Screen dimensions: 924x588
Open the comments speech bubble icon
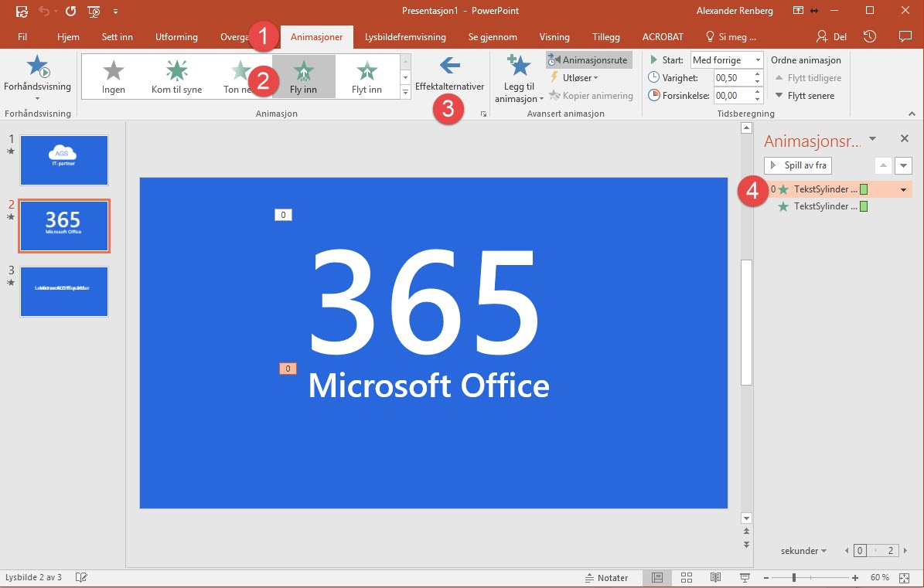(x=905, y=36)
